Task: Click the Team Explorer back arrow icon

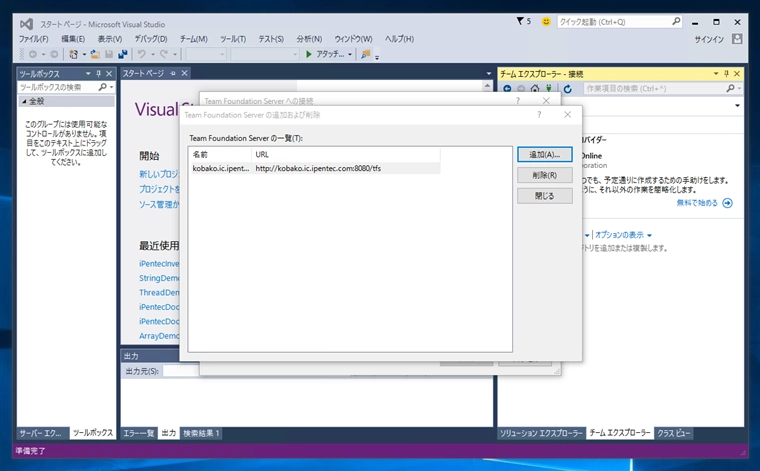Action: [507, 89]
